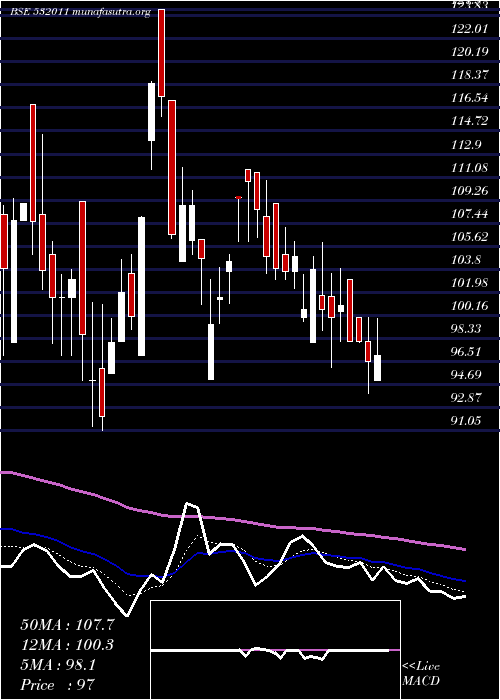Screen dimensions: 500x700
Task: Click the 107.44 price axis label
Action: pos(470,214)
